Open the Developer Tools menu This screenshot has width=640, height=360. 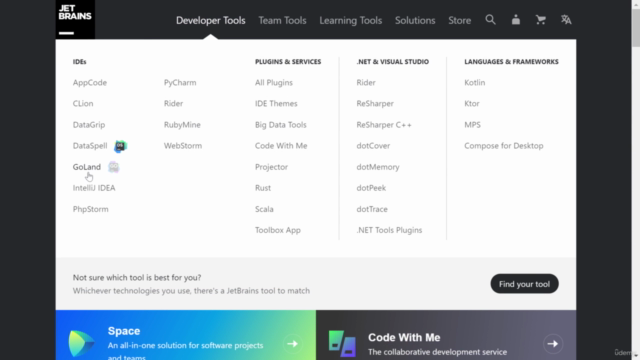tap(211, 20)
